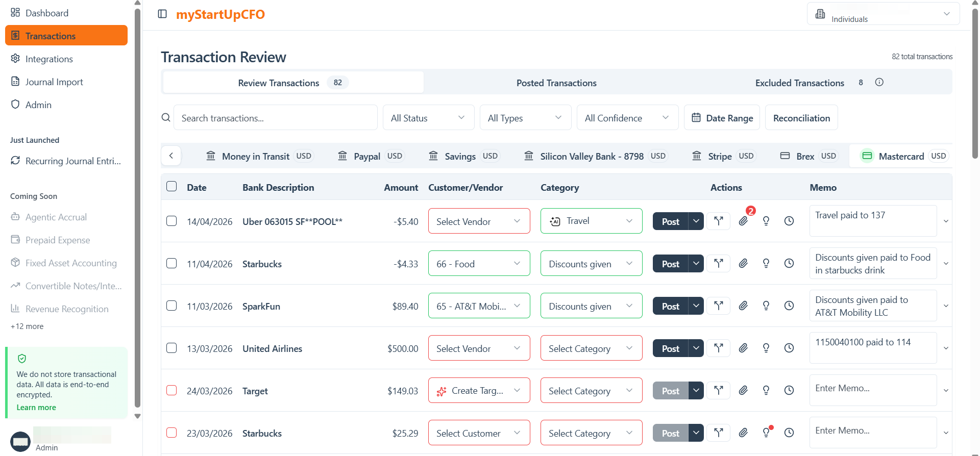Switch to Posted Transactions tab
Screen dimensions: 980x456
(556, 83)
